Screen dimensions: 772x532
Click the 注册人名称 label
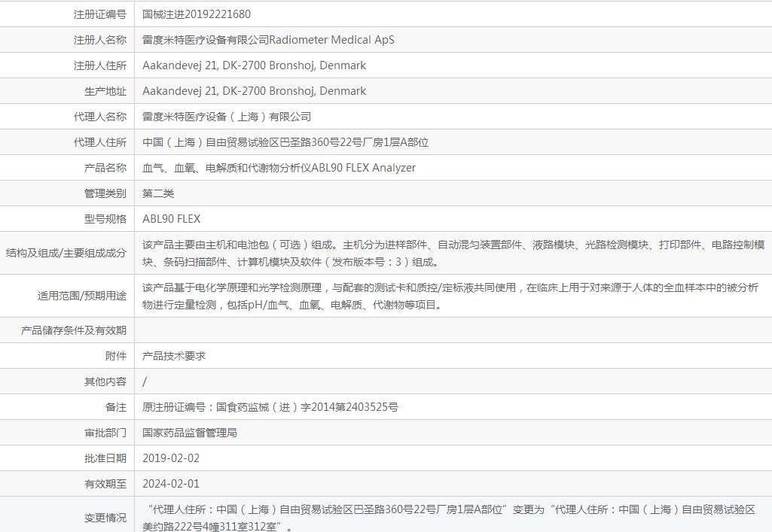pos(100,40)
